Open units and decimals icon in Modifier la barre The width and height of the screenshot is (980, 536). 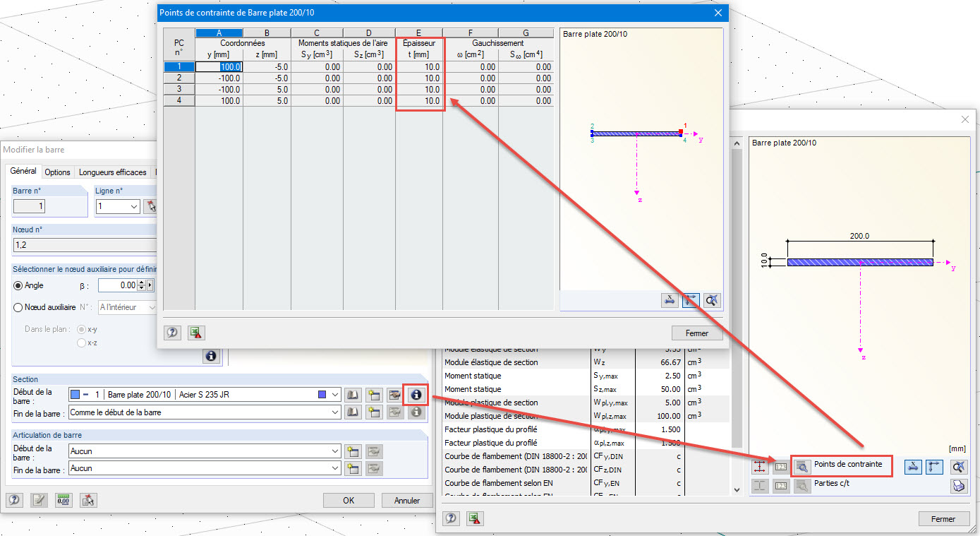(63, 500)
